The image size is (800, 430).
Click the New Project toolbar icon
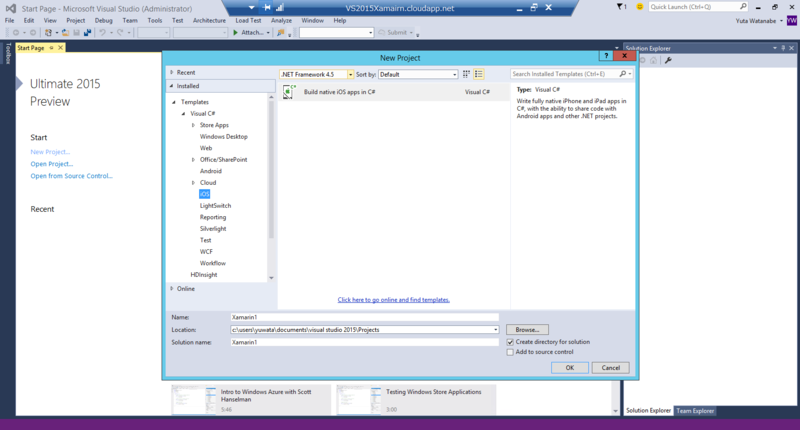tap(48, 33)
